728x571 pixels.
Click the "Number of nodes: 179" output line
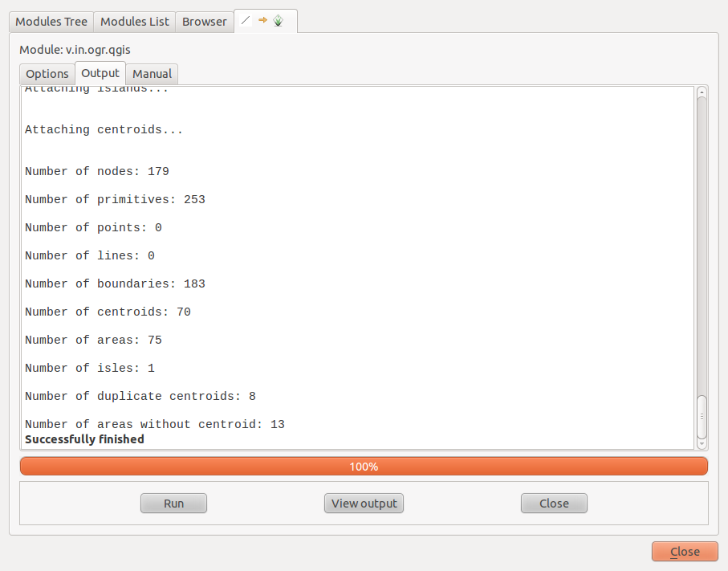pyautogui.click(x=96, y=171)
